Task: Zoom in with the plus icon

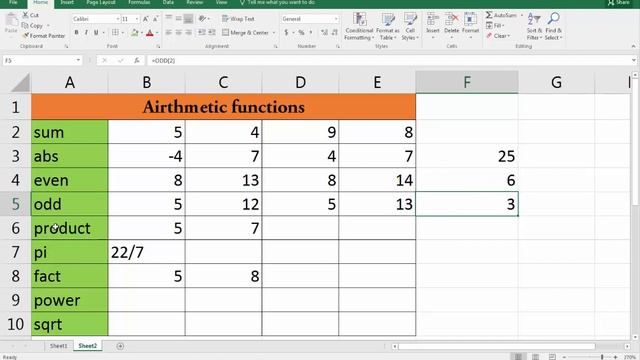Action: pyautogui.click(x=615, y=357)
